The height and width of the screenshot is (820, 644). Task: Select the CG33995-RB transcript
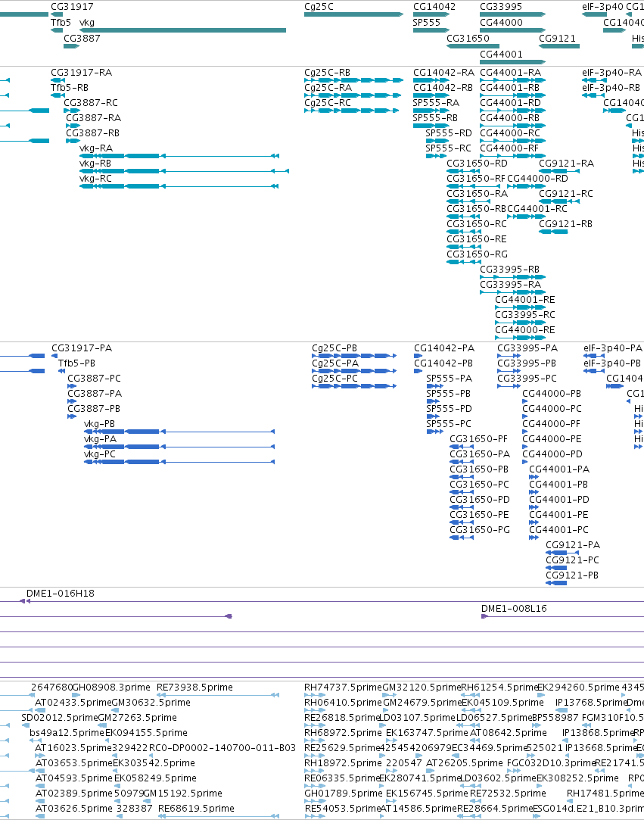click(513, 277)
